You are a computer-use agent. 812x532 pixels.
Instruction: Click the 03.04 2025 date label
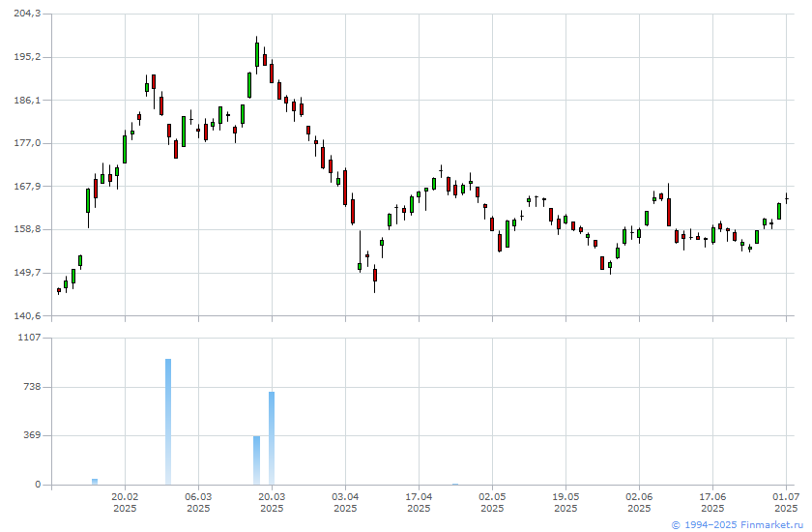(x=345, y=502)
